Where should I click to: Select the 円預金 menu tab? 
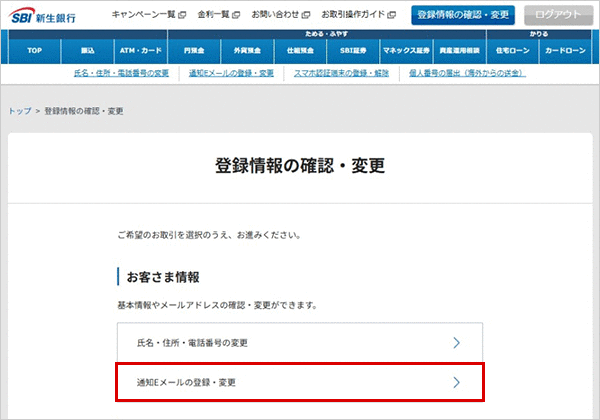(x=194, y=50)
